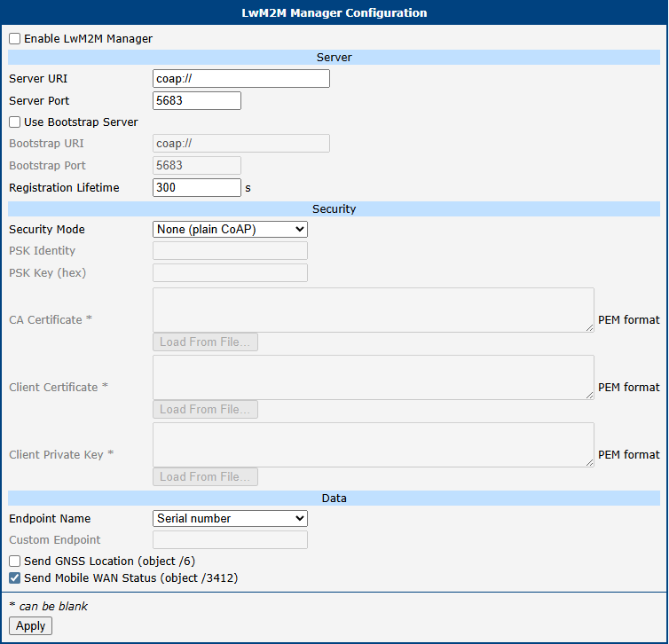Click the Client Private Key text area

(x=374, y=444)
